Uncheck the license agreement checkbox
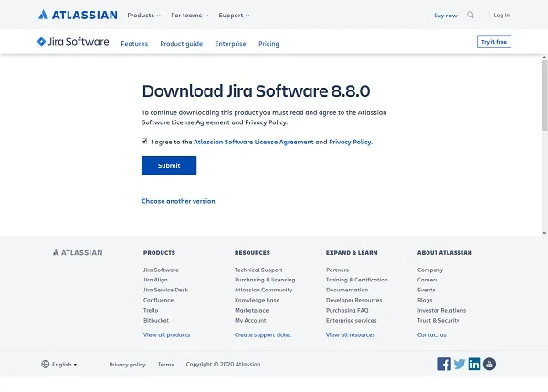The height and width of the screenshot is (392, 548). click(x=144, y=141)
